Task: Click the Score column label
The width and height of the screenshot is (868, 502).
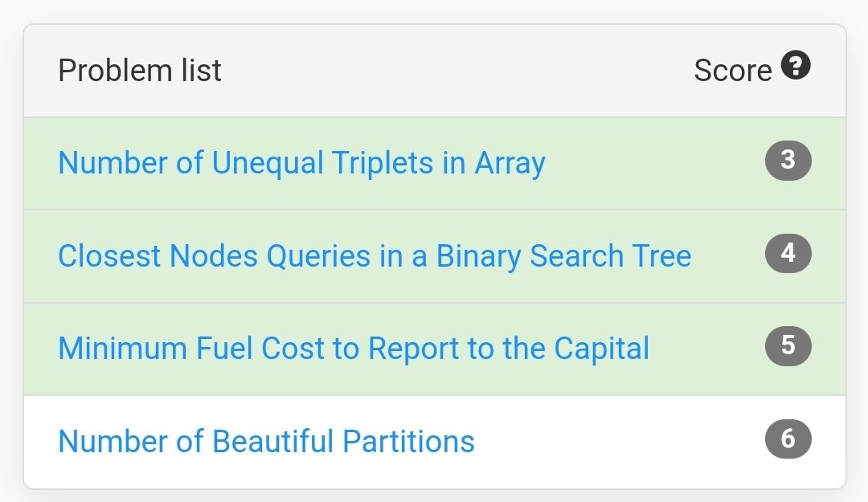Action: pyautogui.click(x=733, y=71)
